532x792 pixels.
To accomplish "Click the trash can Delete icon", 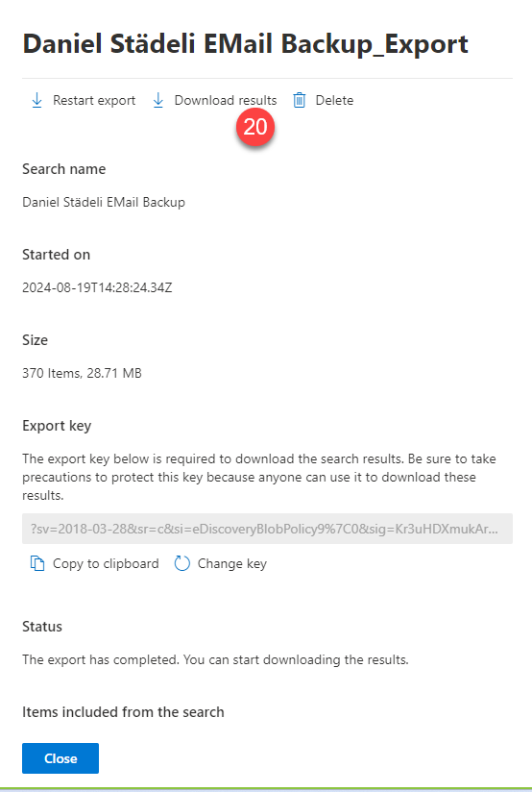I will tap(300, 101).
